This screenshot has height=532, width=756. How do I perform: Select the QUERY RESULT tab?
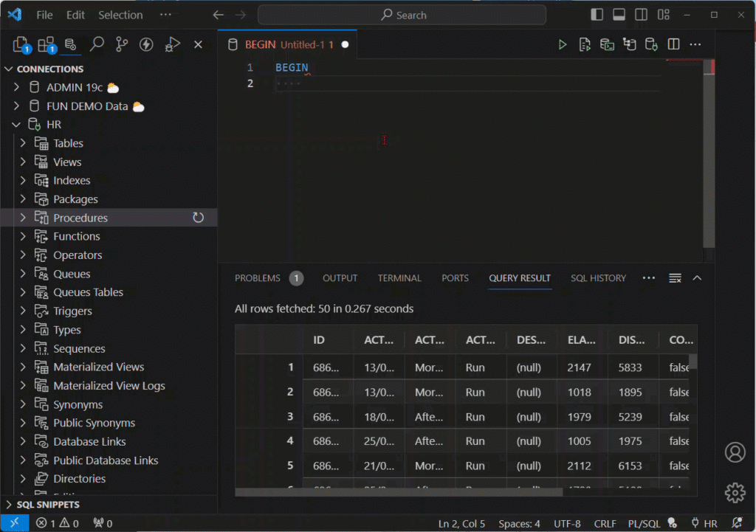[x=520, y=278]
